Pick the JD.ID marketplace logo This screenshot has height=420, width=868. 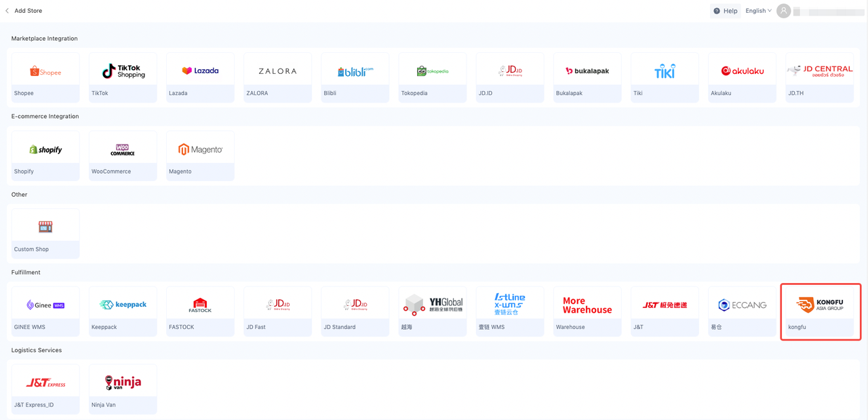pyautogui.click(x=509, y=71)
